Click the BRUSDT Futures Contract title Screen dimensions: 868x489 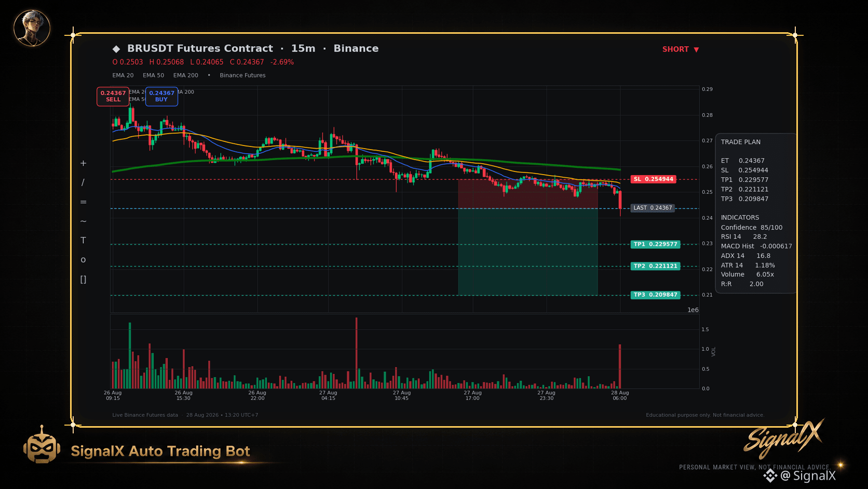click(x=200, y=48)
